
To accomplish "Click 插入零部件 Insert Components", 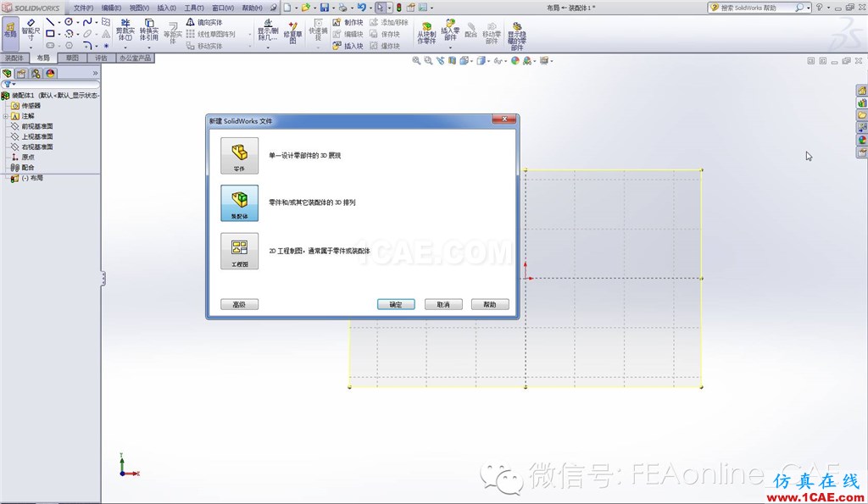I will [450, 30].
